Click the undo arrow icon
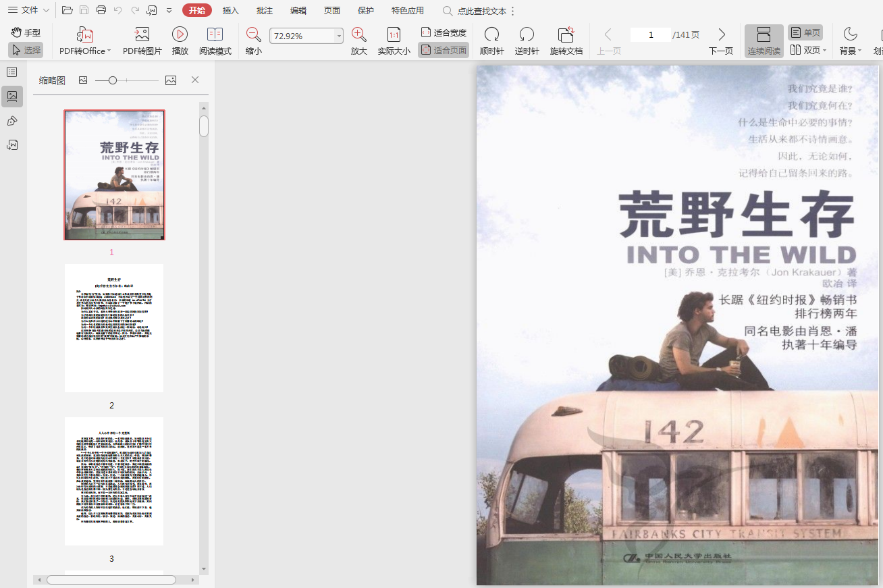The image size is (883, 588). (x=118, y=10)
